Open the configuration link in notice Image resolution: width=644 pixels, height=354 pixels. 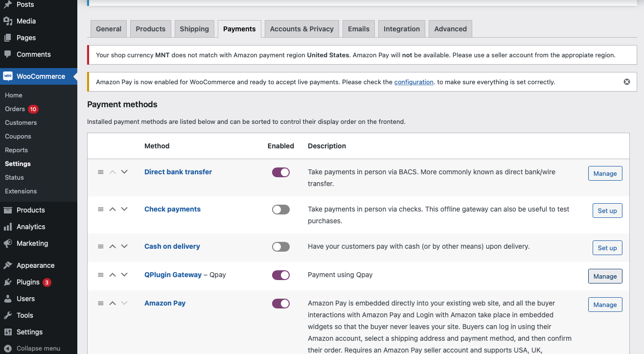click(414, 82)
